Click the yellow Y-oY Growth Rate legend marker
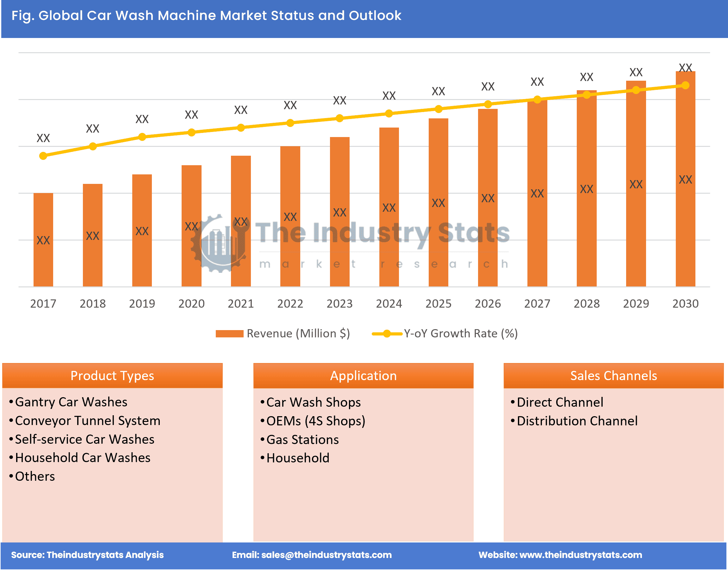Screen dimensions: 728x570 click(x=387, y=334)
